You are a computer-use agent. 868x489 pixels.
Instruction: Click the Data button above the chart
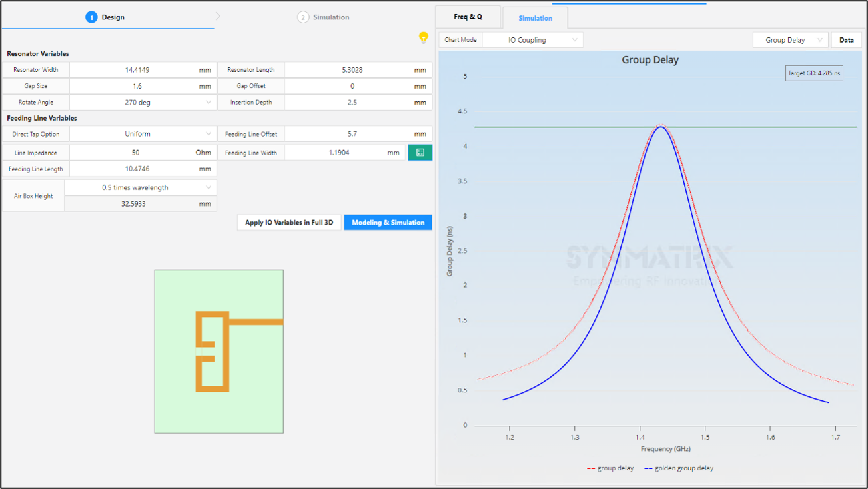pyautogui.click(x=846, y=40)
